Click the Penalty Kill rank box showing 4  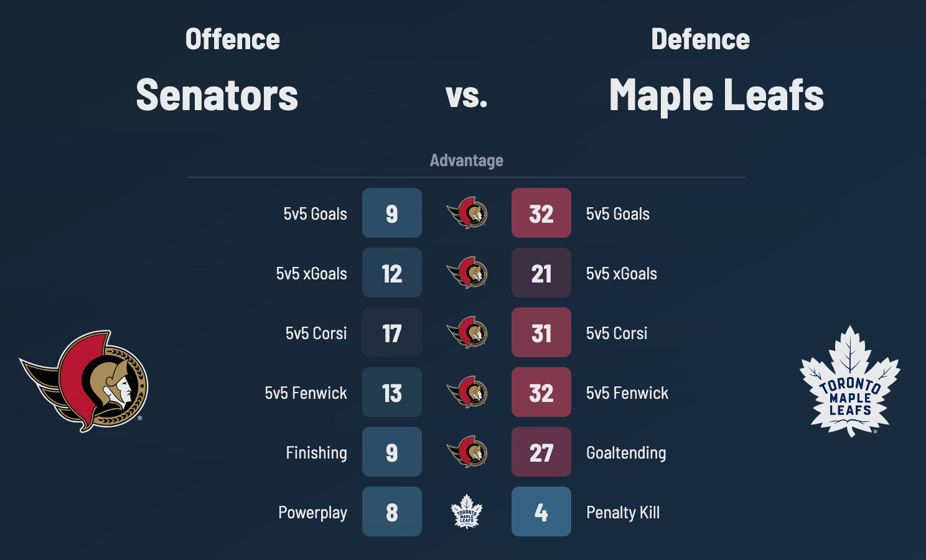pos(541,511)
